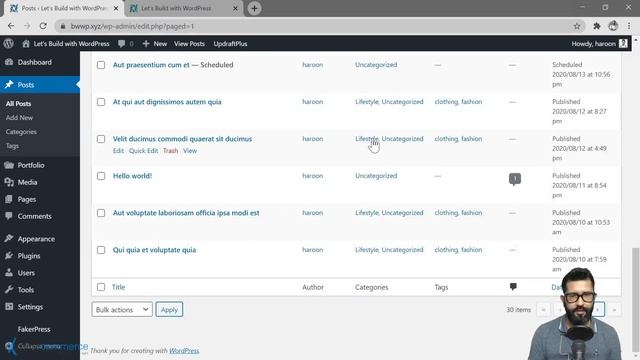
Task: Click the user avatar next to Howdy haroon
Action: click(623, 43)
